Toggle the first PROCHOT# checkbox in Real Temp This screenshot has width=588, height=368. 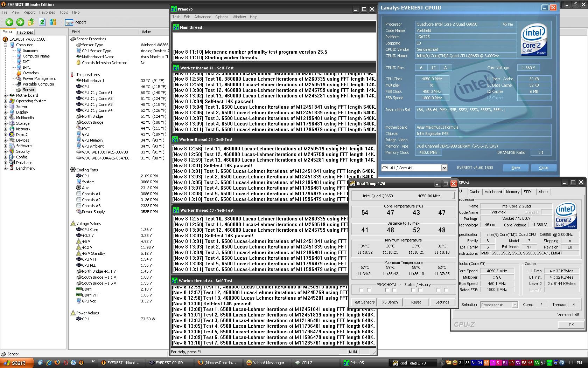(x=362, y=290)
